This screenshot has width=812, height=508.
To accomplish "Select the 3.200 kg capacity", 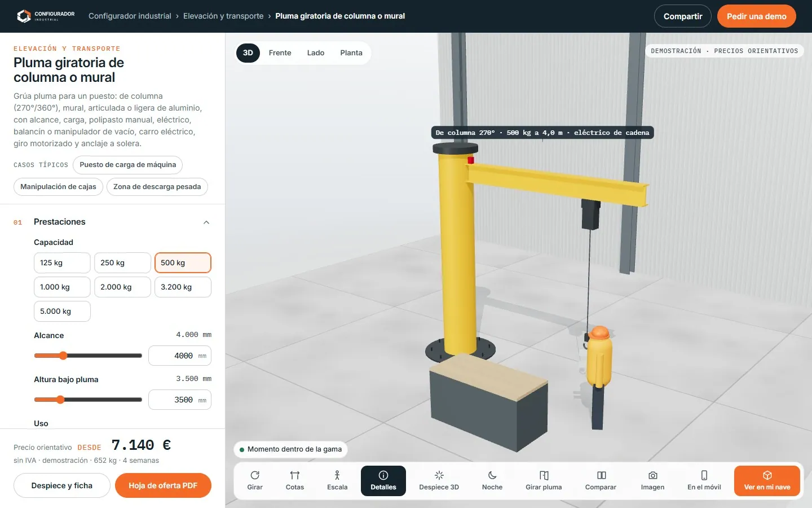I will coord(183,287).
